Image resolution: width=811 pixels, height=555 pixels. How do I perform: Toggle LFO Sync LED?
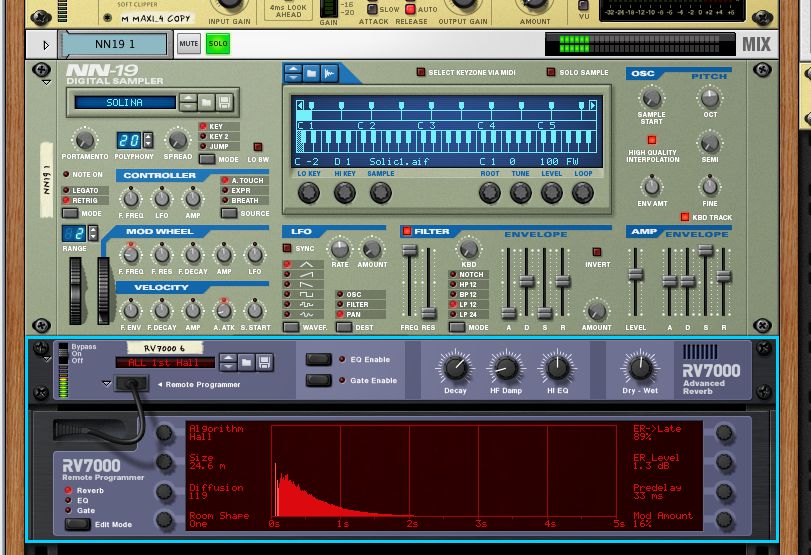[x=287, y=248]
